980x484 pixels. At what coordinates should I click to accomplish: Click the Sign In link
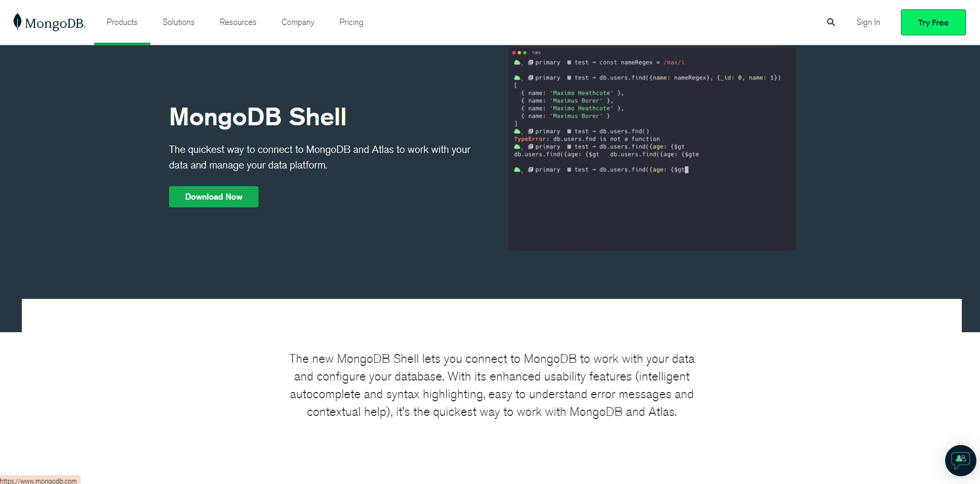[x=868, y=22]
